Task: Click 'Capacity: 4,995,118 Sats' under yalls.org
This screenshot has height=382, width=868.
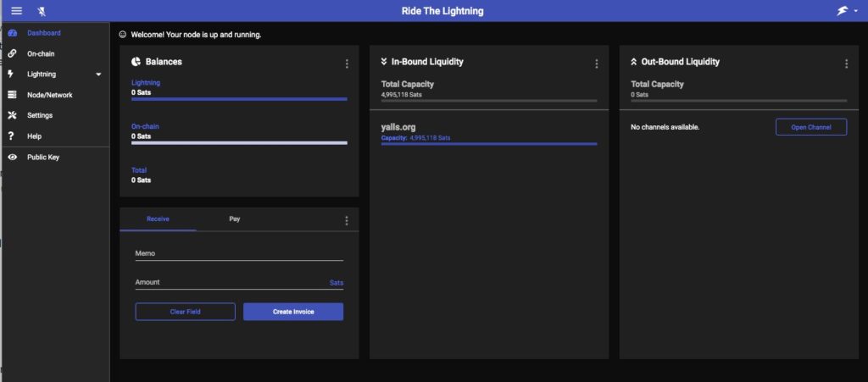Action: [x=415, y=138]
